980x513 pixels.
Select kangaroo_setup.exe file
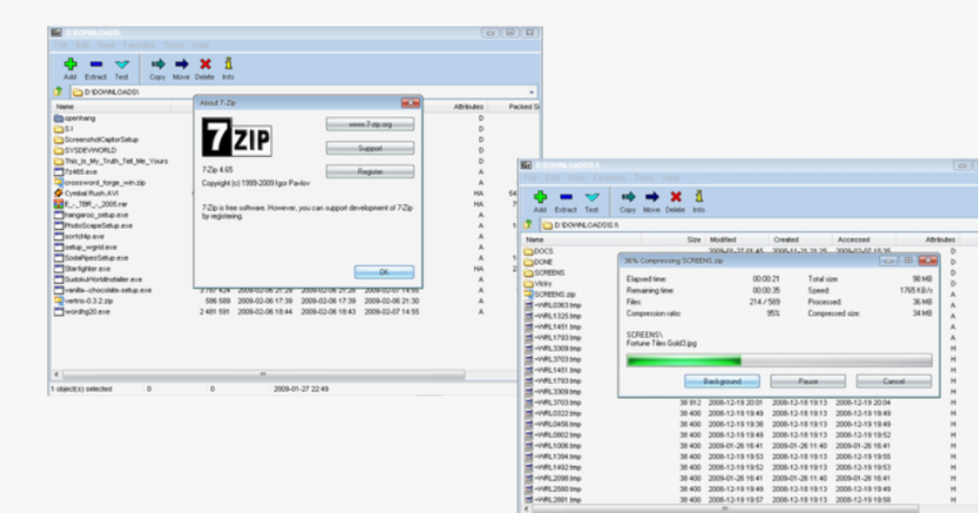point(93,215)
